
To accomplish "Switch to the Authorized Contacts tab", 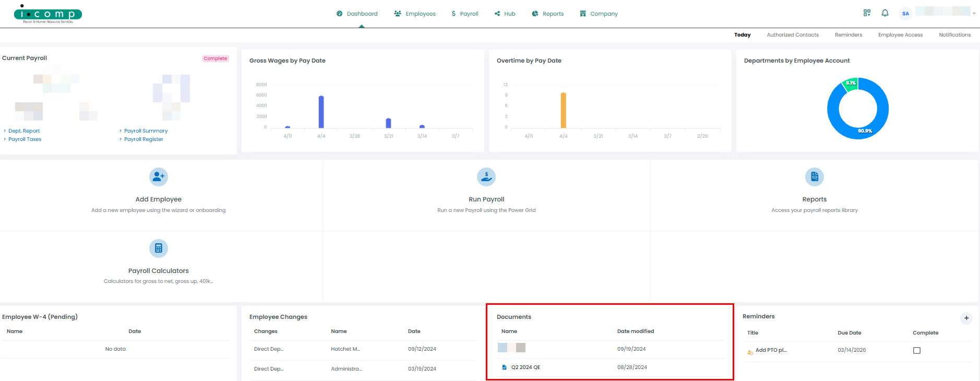I will [x=793, y=35].
